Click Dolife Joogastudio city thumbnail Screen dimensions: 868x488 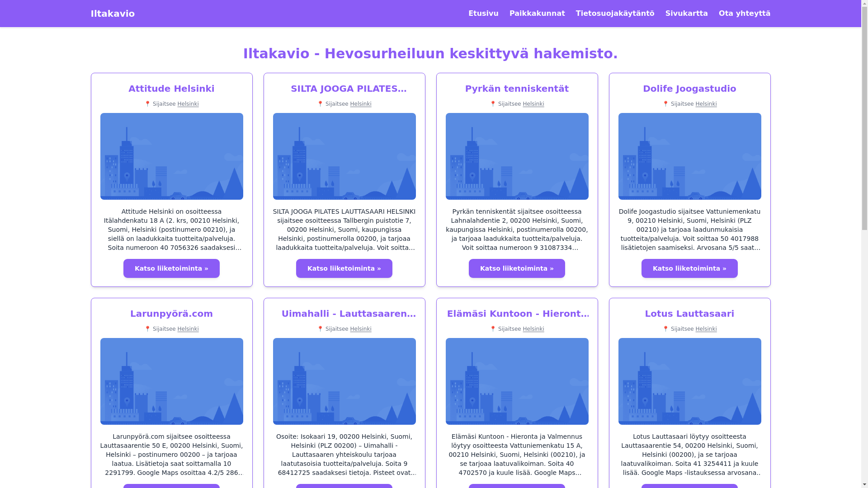[690, 156]
